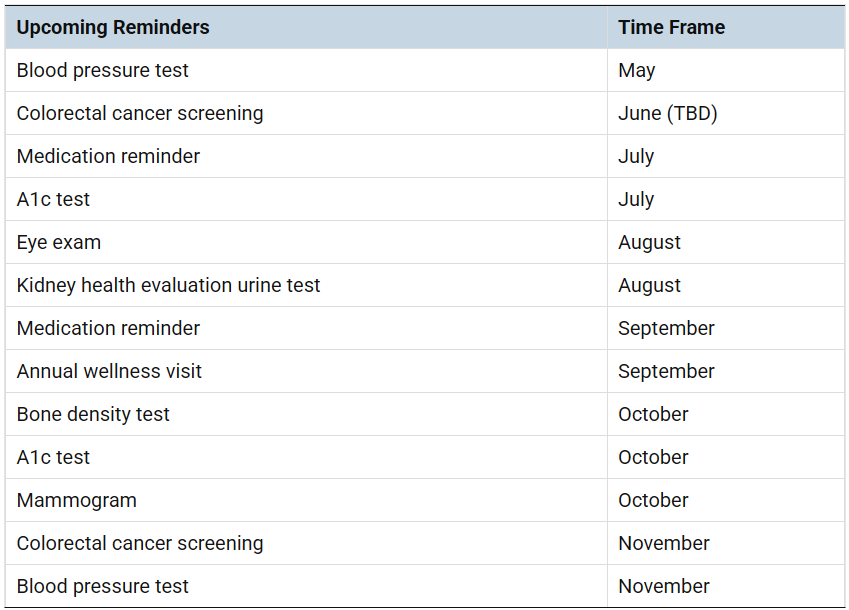Click the October cell beside Mammogram
The width and height of the screenshot is (849, 610).
coord(653,500)
